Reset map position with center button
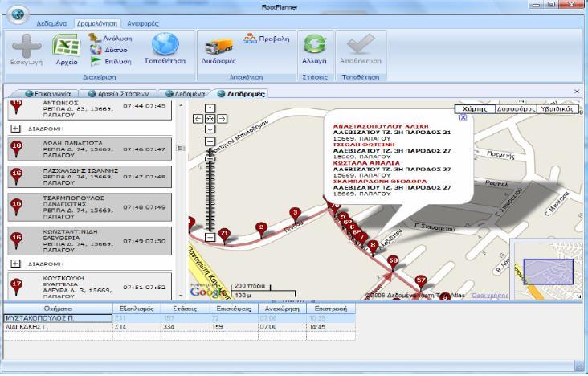The height and width of the screenshot is (376, 588). click(210, 119)
